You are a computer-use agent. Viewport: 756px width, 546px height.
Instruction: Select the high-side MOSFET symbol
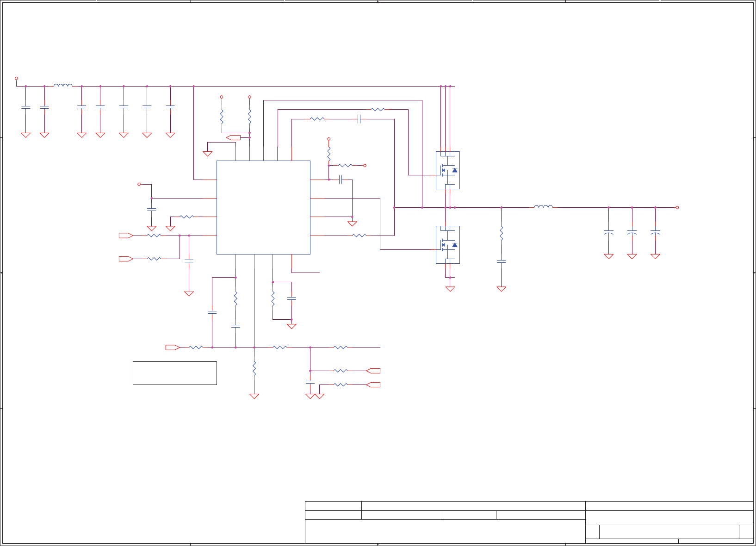pyautogui.click(x=448, y=170)
